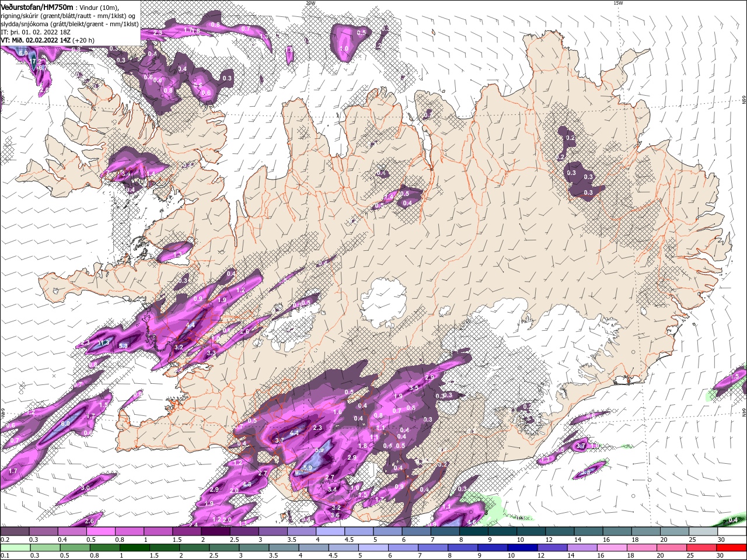Click the Hofsjökull white glacier in central Iceland

(383, 302)
